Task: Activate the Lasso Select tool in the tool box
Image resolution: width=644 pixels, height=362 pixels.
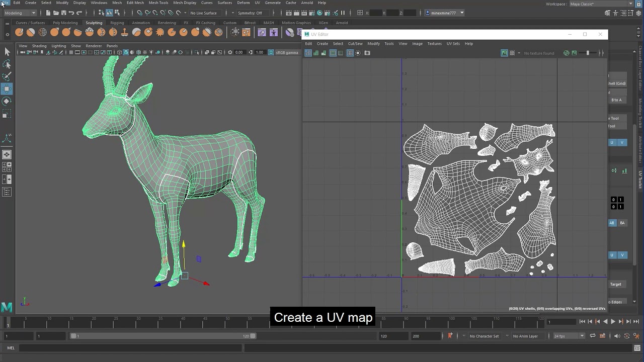Action: [x=7, y=64]
